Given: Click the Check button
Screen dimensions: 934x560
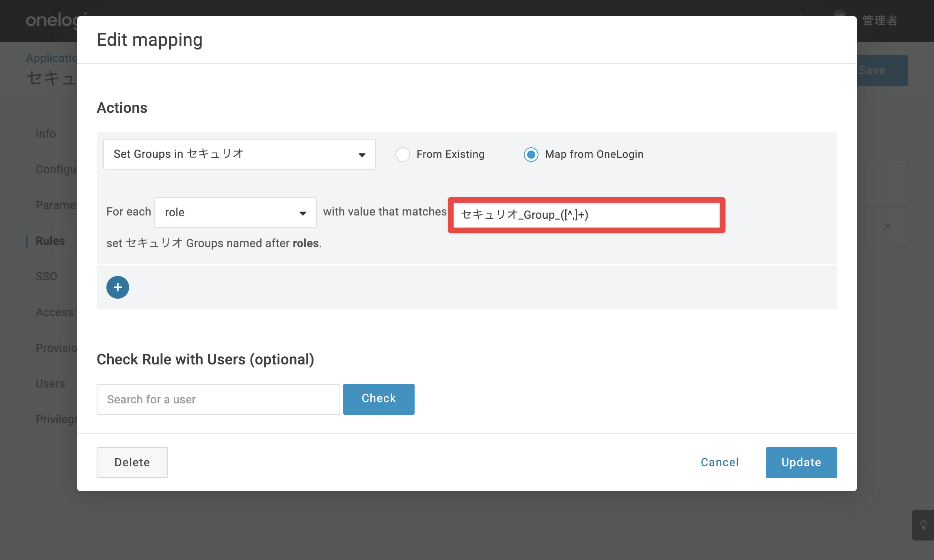Looking at the screenshot, I should point(379,399).
